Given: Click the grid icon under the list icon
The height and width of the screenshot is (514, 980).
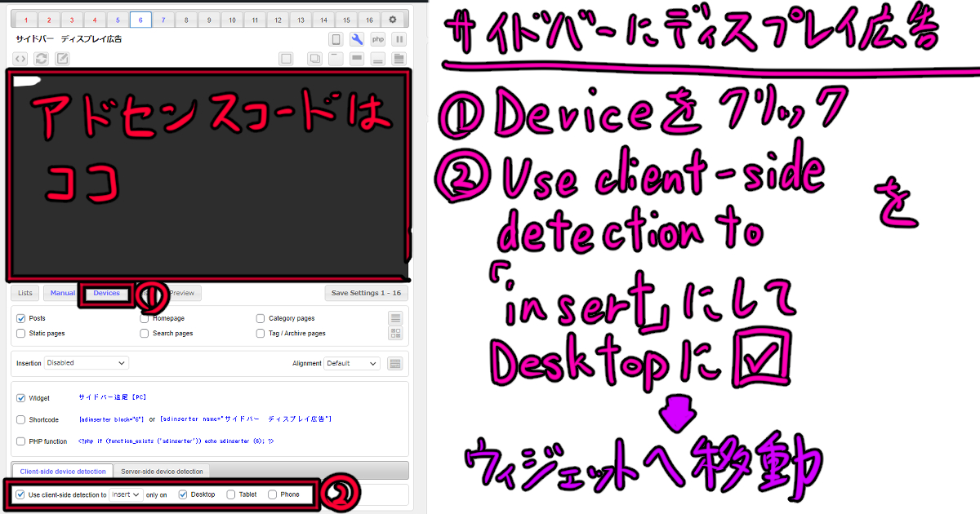Looking at the screenshot, I should [x=395, y=332].
